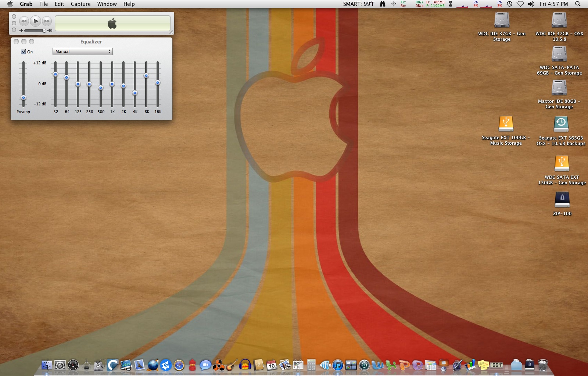Click the 16K equalizer slider knob
The width and height of the screenshot is (588, 376).
click(x=158, y=83)
